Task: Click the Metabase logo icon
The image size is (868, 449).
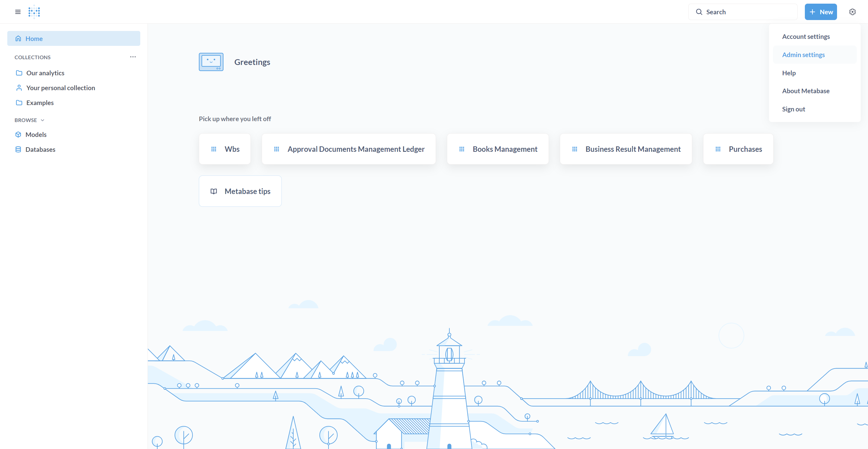Action: (x=34, y=12)
